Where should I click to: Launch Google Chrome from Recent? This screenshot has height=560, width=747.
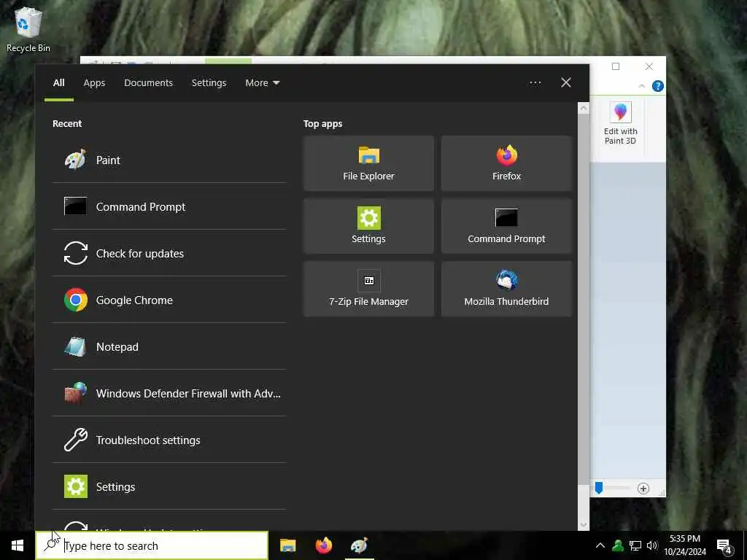[169, 300]
